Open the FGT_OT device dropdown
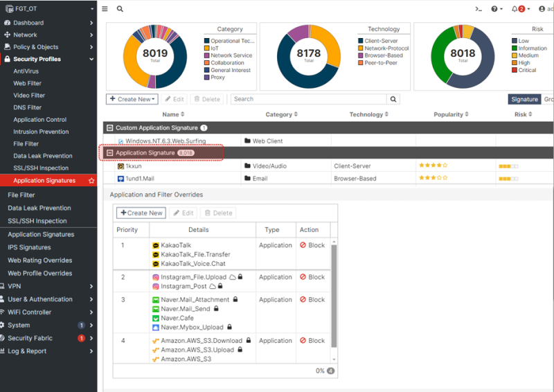 coord(92,9)
